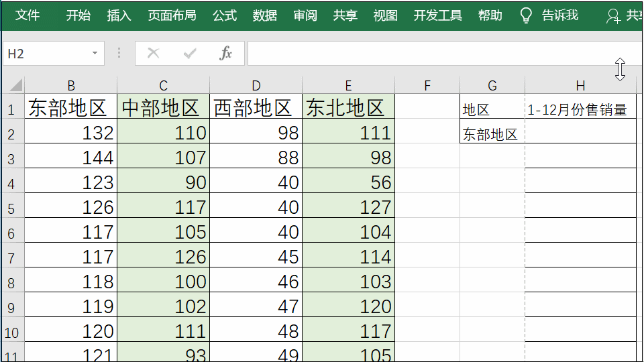The width and height of the screenshot is (644, 362).
Task: Switch to the 开始 ribbon tab
Action: [x=78, y=15]
